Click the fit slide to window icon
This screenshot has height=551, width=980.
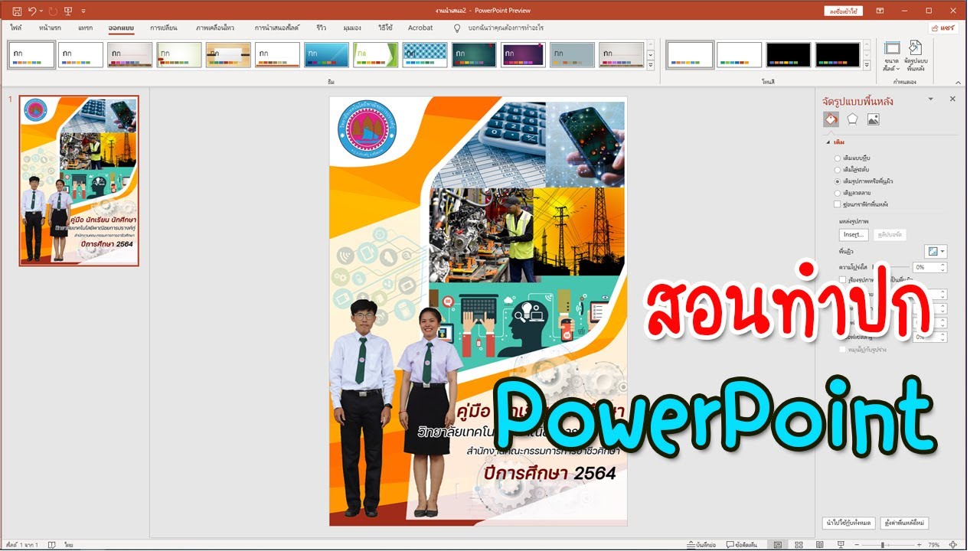[953, 545]
